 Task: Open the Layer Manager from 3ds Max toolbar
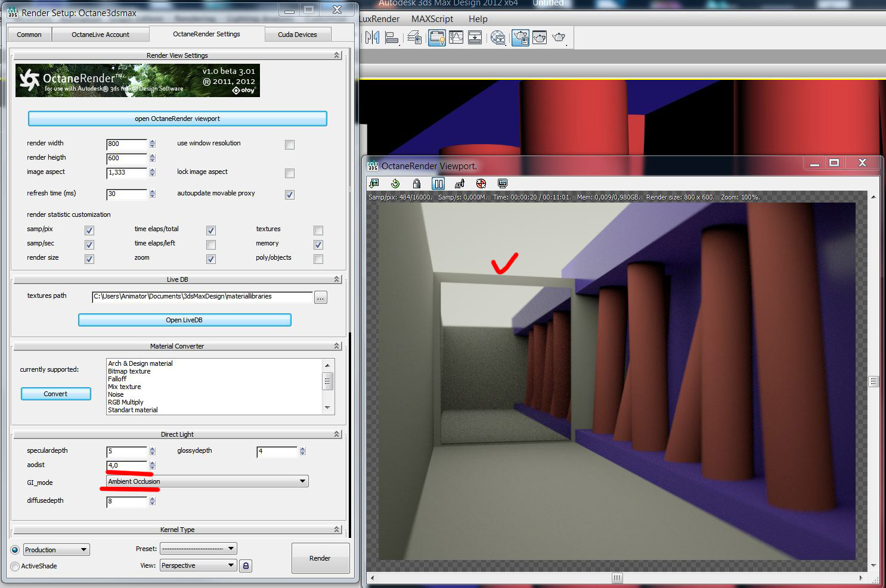coord(414,38)
